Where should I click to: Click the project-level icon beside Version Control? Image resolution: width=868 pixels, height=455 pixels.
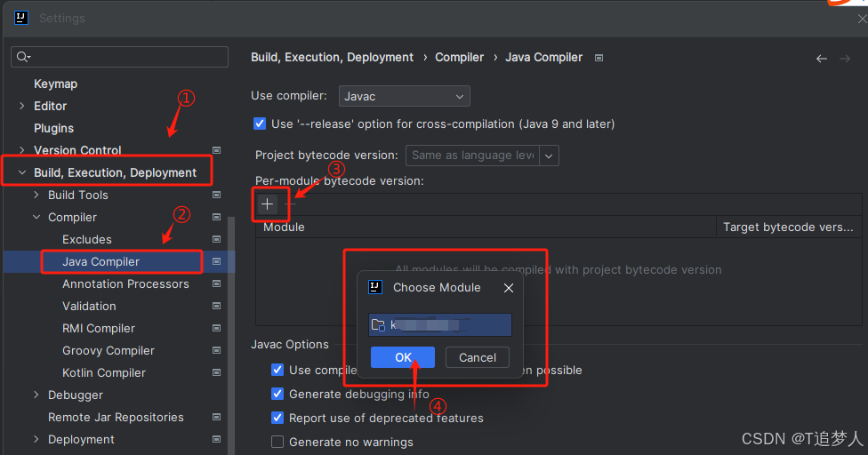click(217, 150)
